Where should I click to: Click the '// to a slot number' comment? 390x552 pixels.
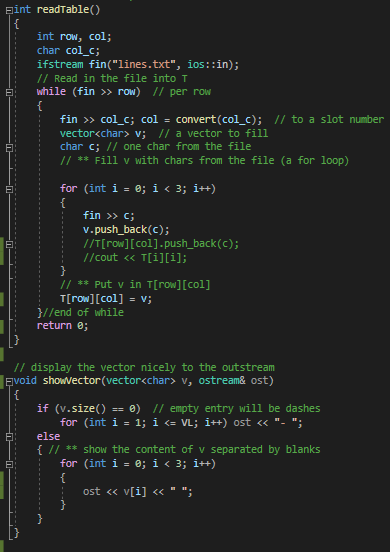coord(329,120)
